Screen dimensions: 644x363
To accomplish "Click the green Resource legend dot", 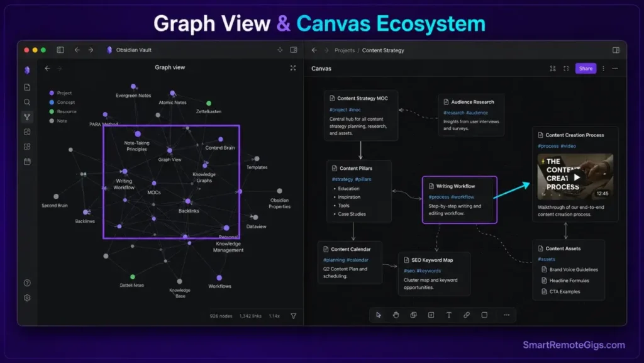I will point(52,111).
